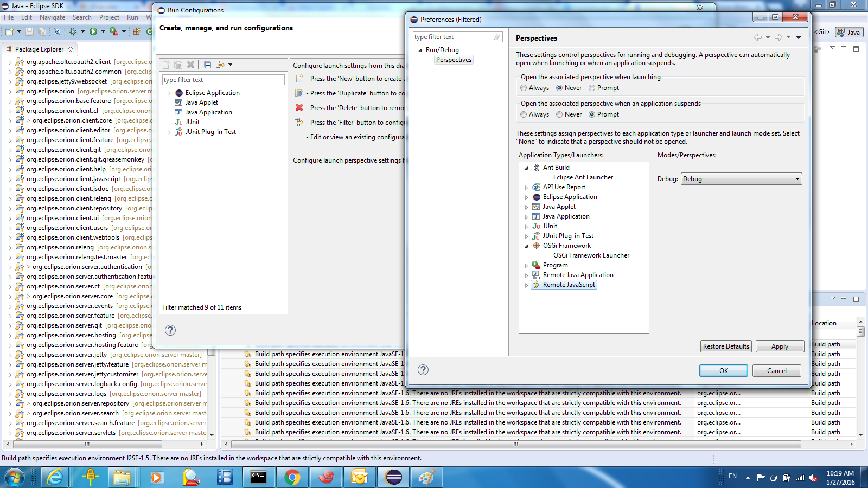Click the Save All icon in Eclipse toolbar
The width and height of the screenshot is (868, 488).
coord(42,32)
